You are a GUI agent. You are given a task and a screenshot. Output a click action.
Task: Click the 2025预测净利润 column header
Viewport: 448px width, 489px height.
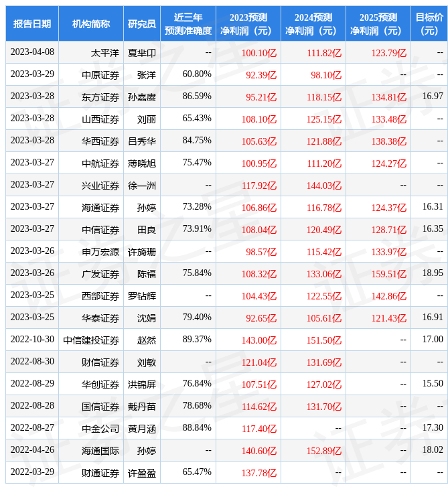378,23
